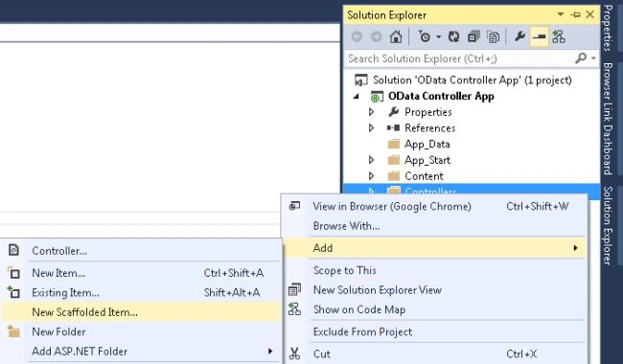Collapse the OData Controller App project node
Viewport: 623px width, 364px height.
click(357, 96)
